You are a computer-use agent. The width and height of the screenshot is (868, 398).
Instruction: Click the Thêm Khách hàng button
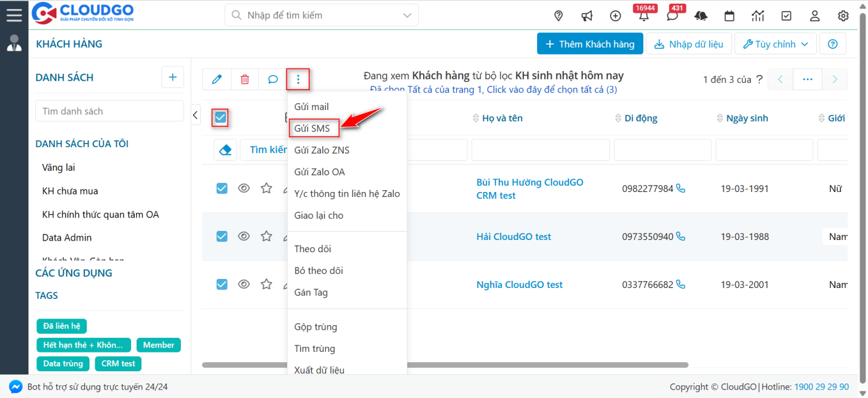click(x=589, y=43)
